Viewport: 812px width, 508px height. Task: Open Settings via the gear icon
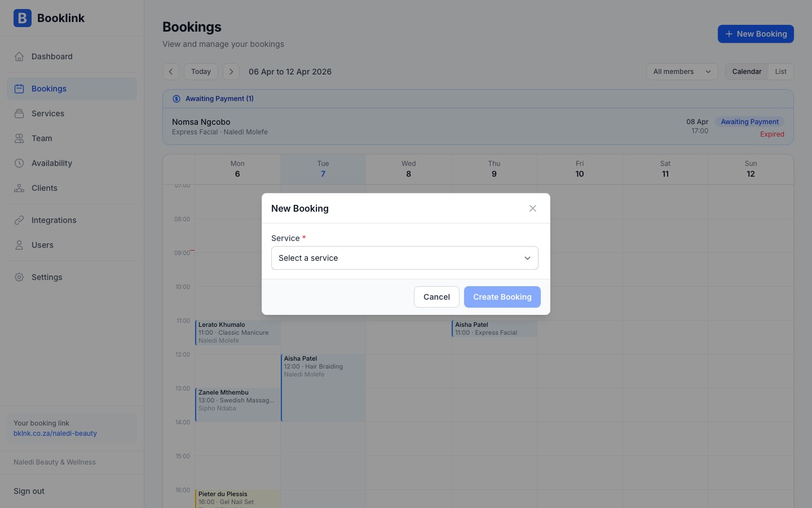[x=19, y=277]
